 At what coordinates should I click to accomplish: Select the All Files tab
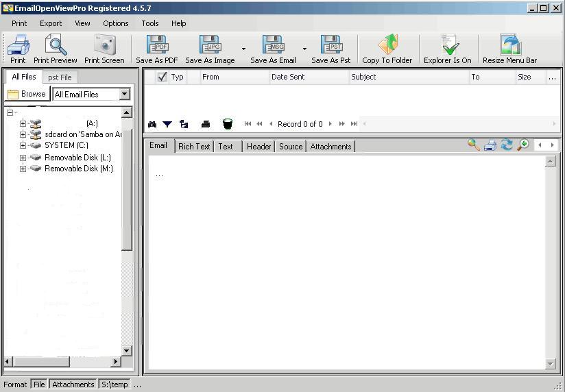24,76
